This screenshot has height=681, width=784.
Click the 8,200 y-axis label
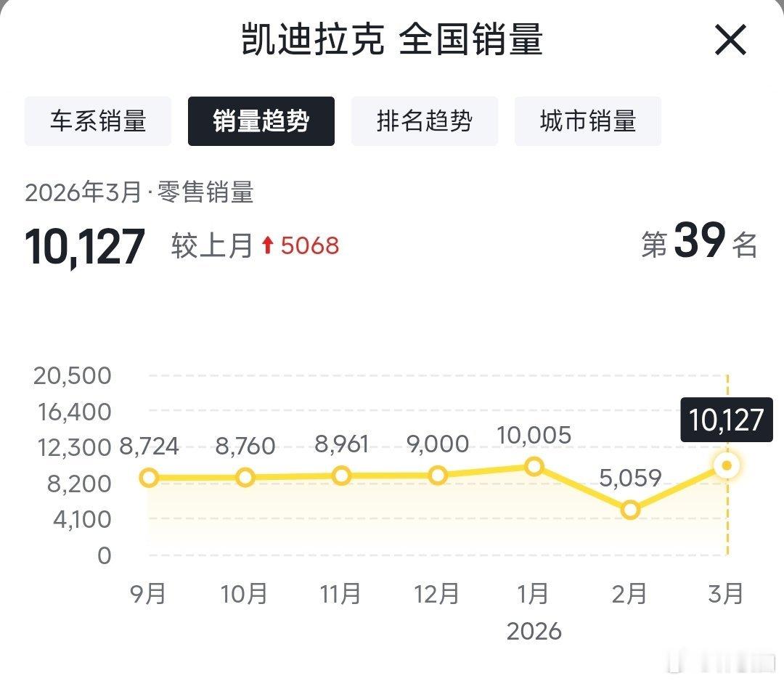tap(79, 484)
